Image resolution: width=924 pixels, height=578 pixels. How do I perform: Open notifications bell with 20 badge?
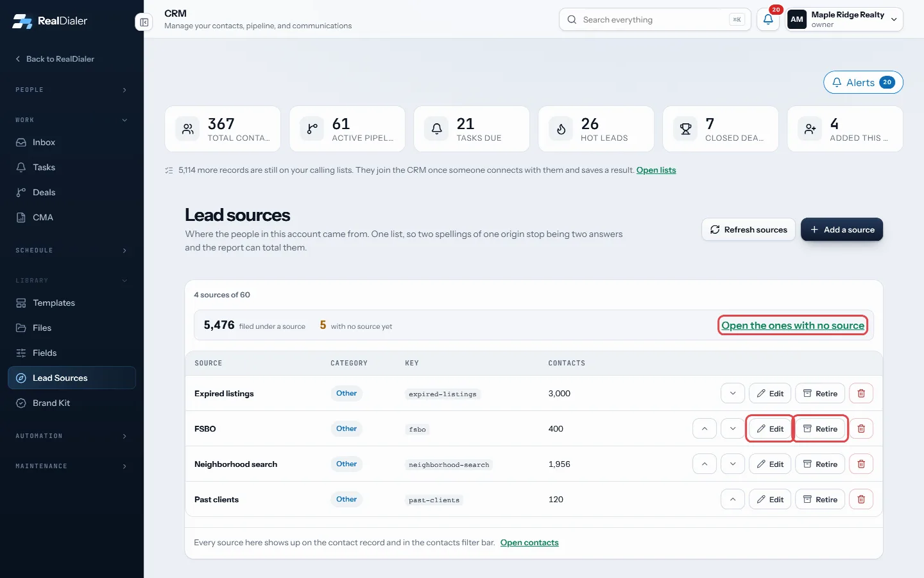tap(768, 19)
